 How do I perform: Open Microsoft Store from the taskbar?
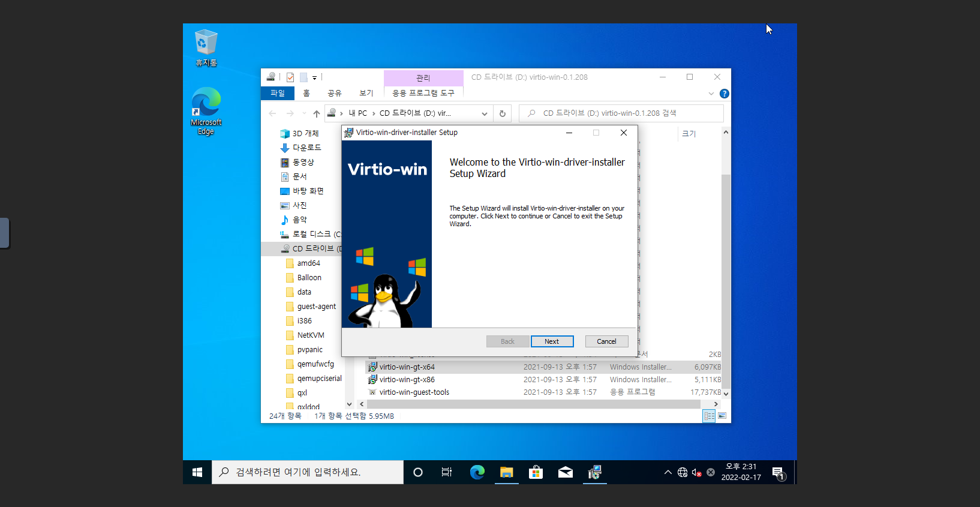coord(536,472)
